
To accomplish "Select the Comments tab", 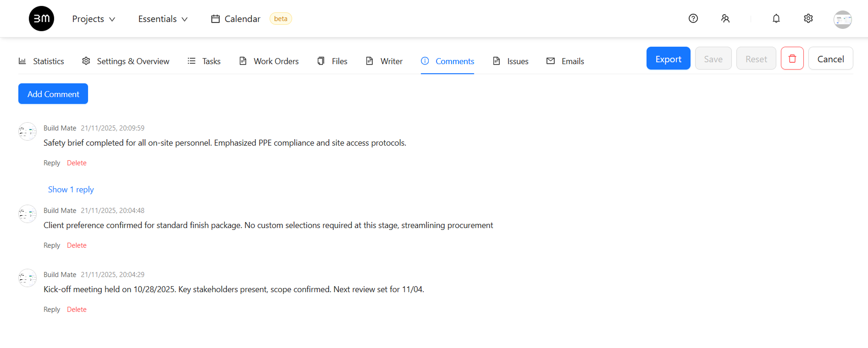I will point(448,61).
